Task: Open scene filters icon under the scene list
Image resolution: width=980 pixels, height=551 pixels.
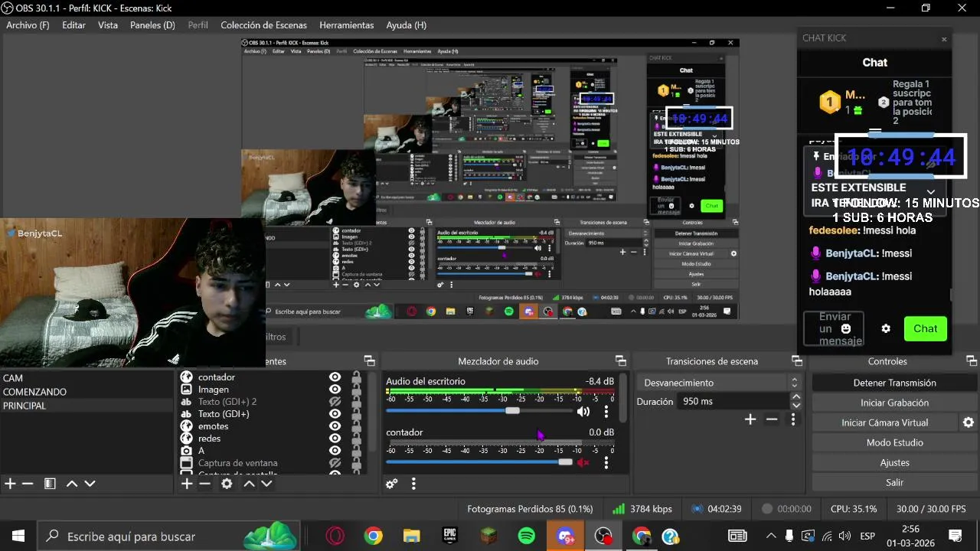Action: [50, 484]
